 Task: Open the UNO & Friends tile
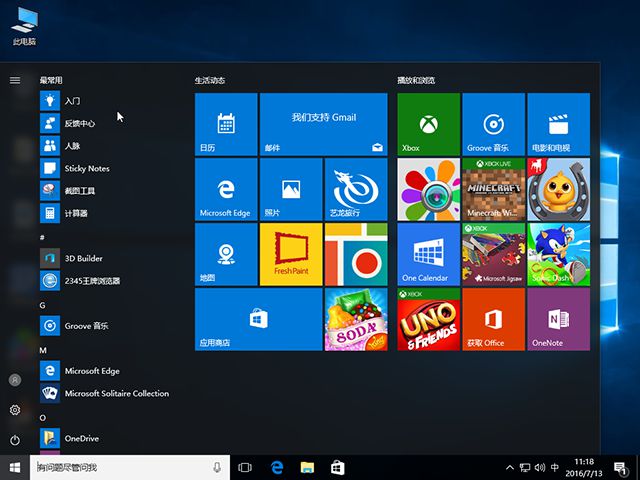[428, 319]
